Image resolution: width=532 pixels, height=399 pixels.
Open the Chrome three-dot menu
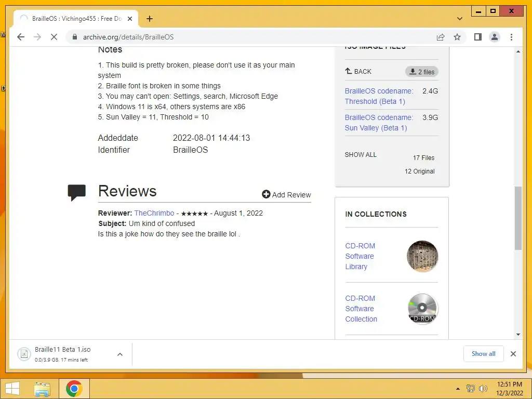coord(511,37)
